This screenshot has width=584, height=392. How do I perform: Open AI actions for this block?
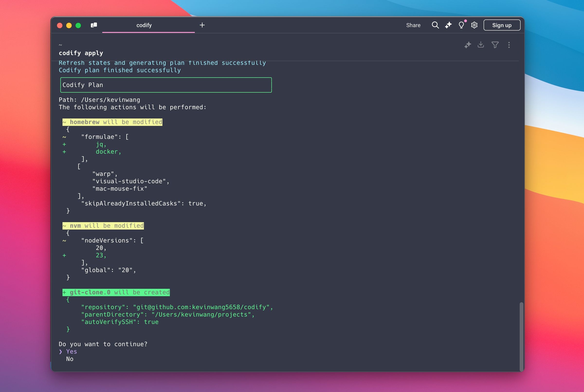[468, 45]
